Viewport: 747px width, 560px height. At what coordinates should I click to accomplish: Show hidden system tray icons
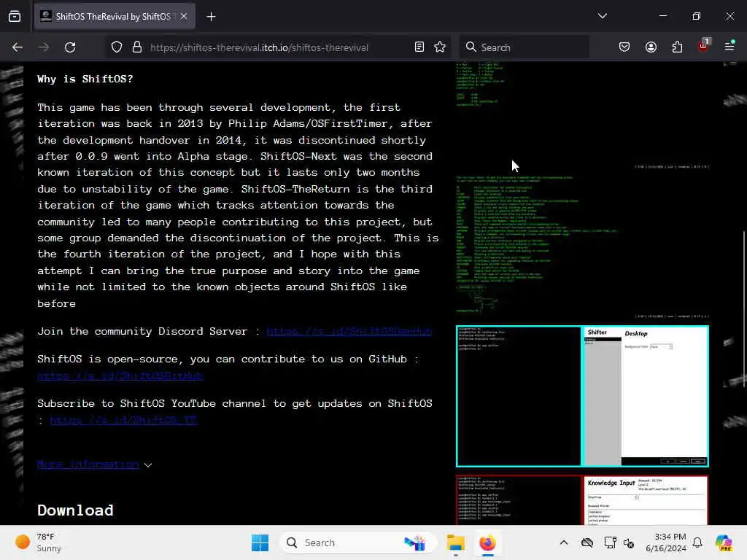[564, 542]
